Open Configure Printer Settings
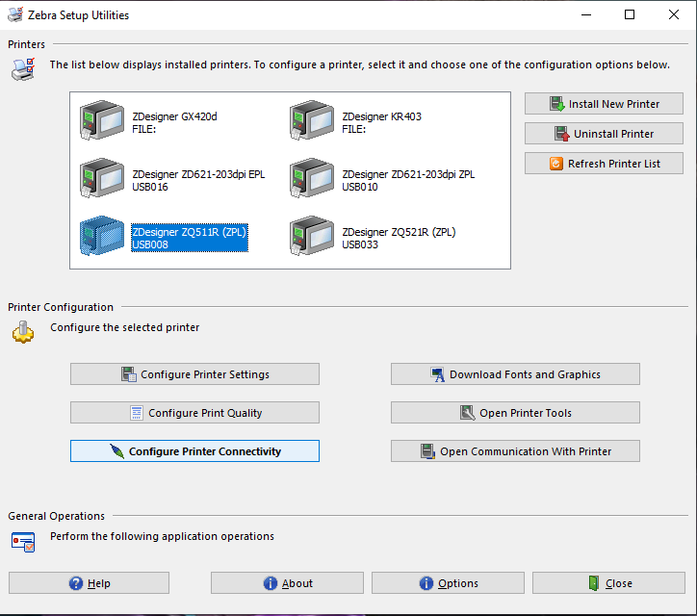The image size is (697, 616). click(x=194, y=374)
